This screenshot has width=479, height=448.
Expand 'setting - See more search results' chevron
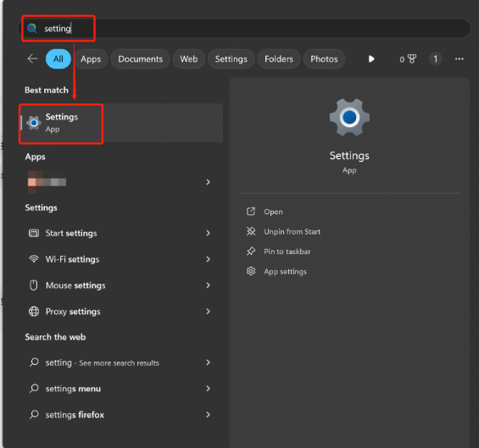point(208,362)
